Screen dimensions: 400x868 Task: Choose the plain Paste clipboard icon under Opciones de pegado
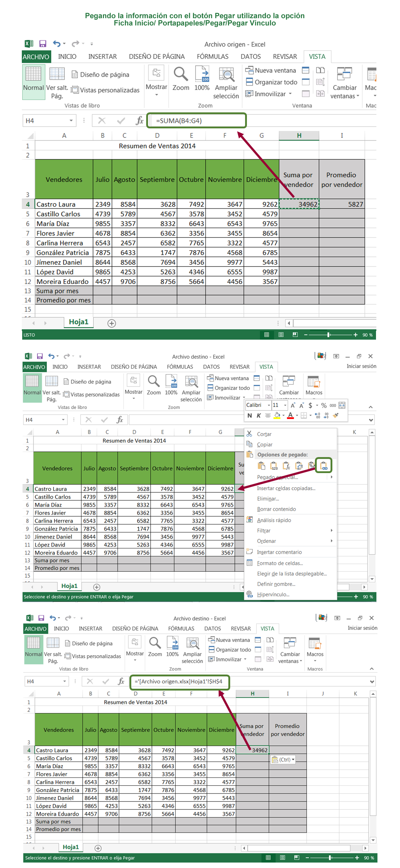(x=261, y=466)
